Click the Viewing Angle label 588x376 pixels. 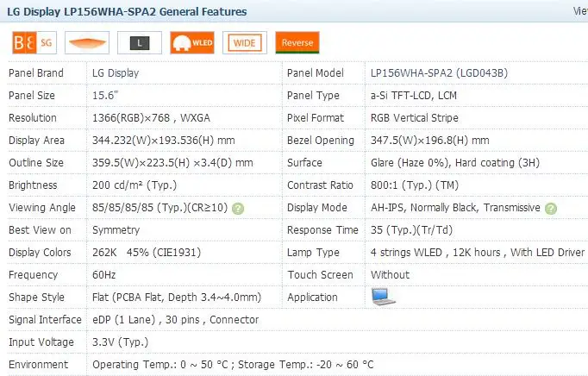point(42,208)
